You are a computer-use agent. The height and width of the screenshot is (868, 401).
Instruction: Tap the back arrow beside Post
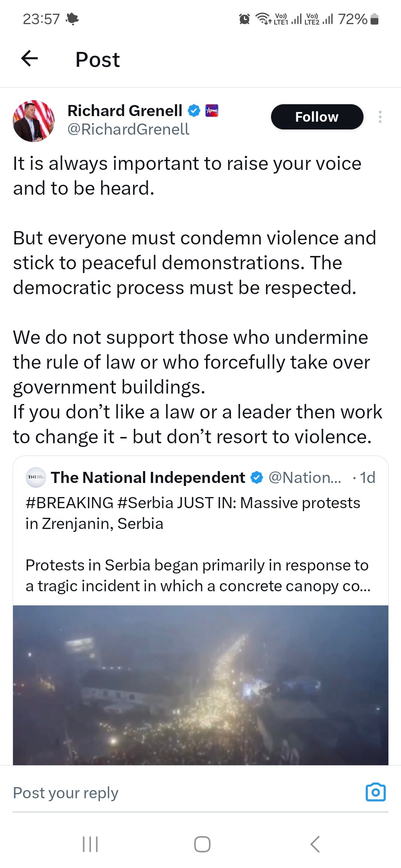point(29,59)
